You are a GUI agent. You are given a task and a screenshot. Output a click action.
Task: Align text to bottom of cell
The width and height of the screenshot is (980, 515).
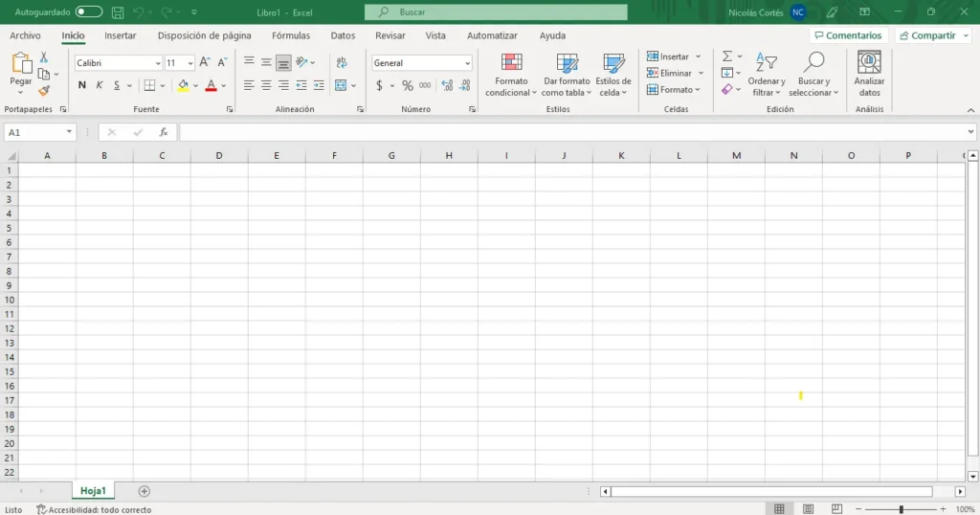(x=283, y=62)
